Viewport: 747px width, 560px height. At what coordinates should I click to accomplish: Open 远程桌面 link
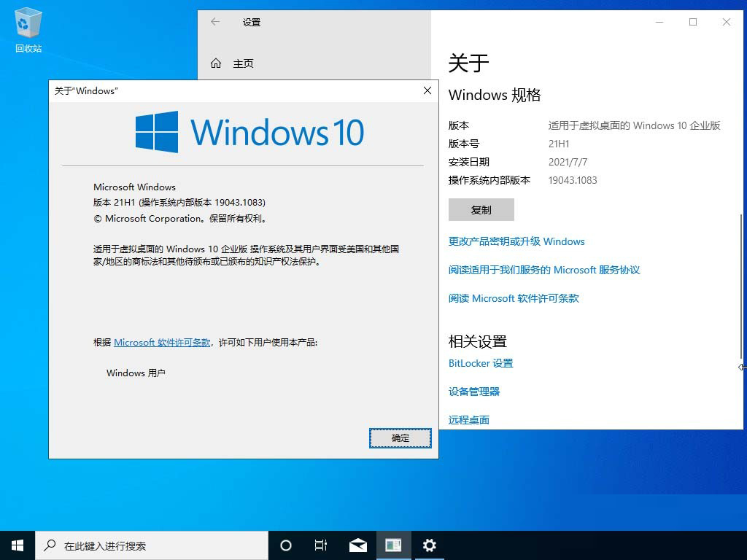[x=469, y=419]
